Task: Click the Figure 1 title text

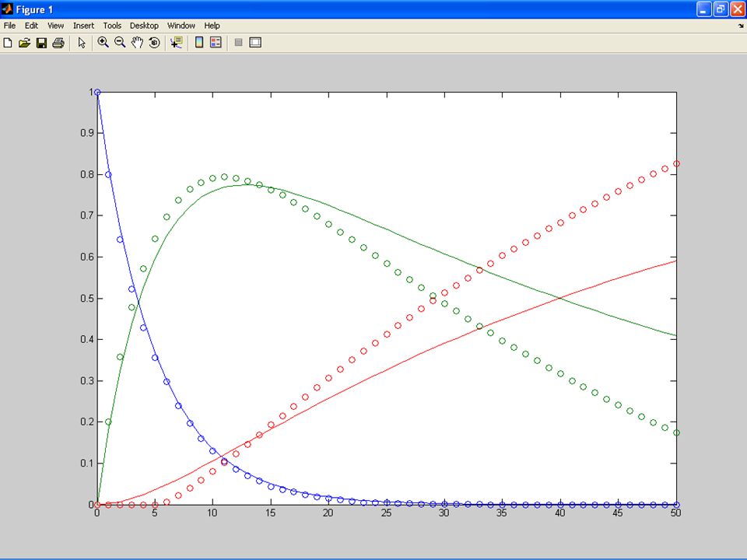Action: (34, 9)
